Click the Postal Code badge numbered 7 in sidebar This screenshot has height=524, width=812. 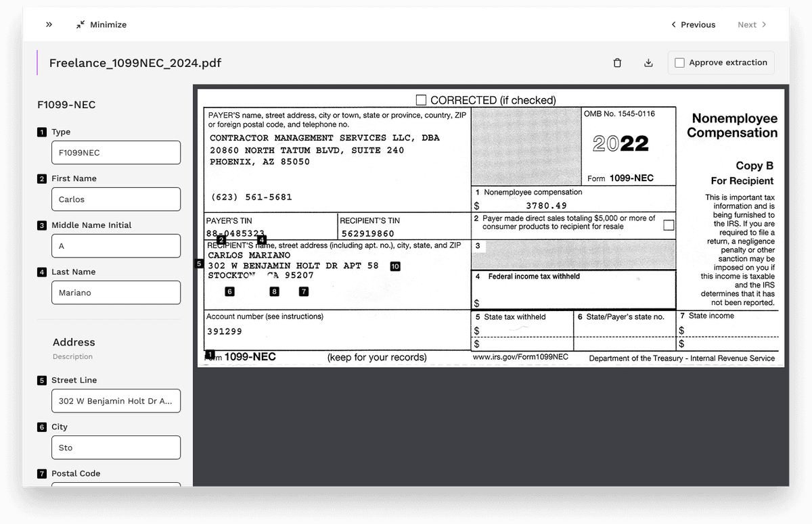click(42, 474)
